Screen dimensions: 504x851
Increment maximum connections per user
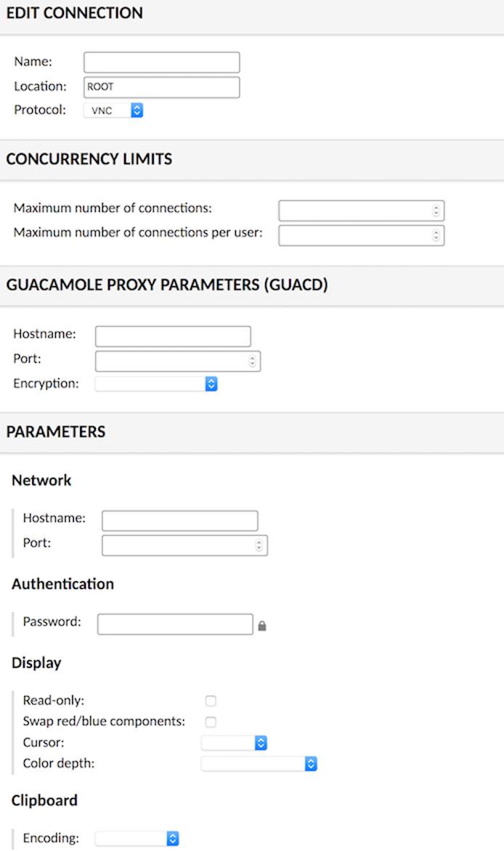click(435, 232)
